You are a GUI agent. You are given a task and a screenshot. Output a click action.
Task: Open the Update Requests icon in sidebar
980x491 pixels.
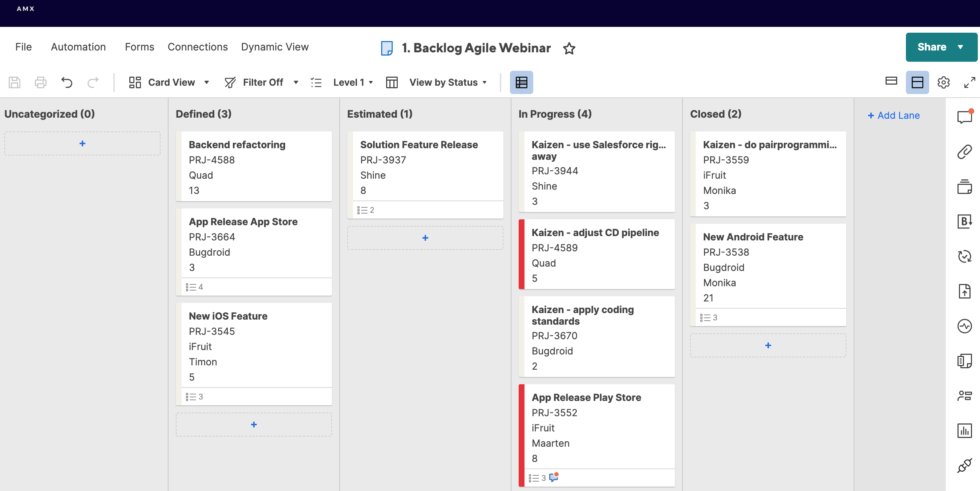click(x=964, y=256)
